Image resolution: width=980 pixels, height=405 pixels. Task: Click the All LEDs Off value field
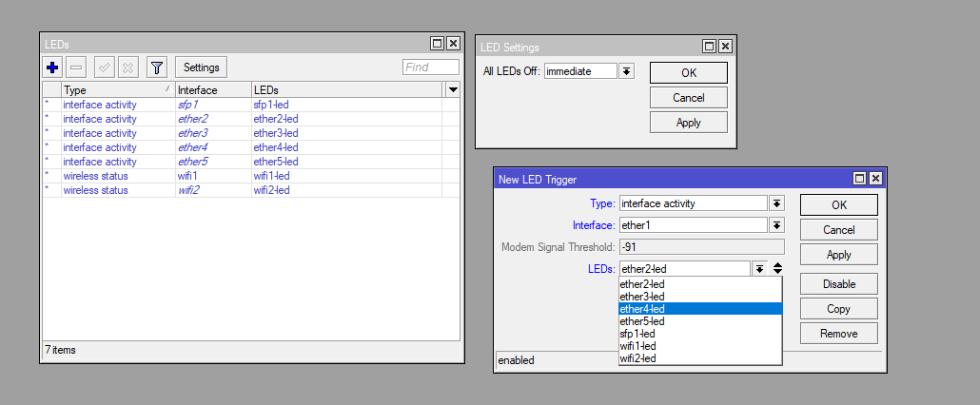[x=580, y=71]
